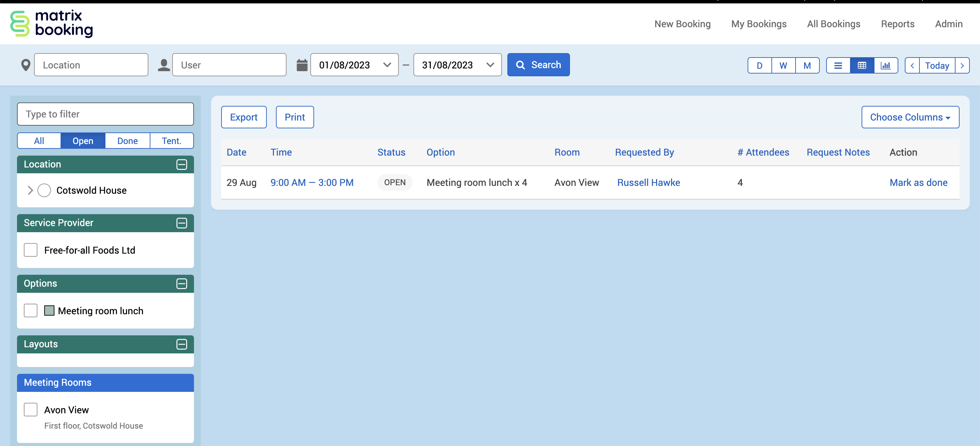980x446 pixels.
Task: Select Cotswold House radio button
Action: click(44, 190)
